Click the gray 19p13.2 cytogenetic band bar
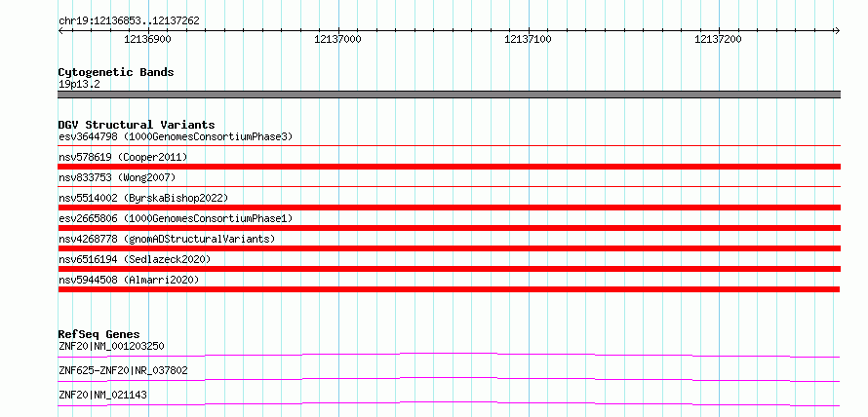 (x=449, y=95)
